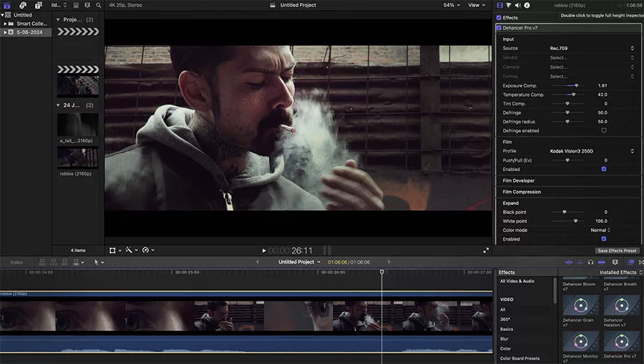The width and height of the screenshot is (644, 364).
Task: Open the Photos and Audio sidebar
Action: tap(22, 5)
